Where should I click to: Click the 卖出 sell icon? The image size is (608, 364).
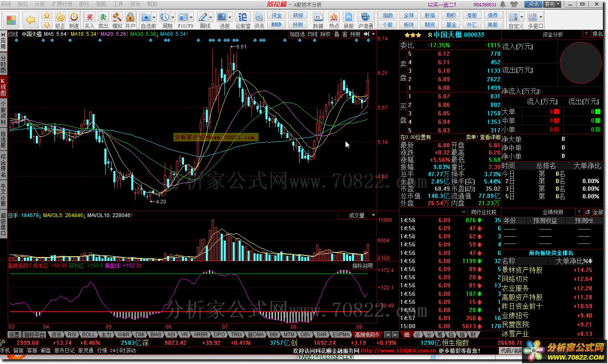coord(103,20)
